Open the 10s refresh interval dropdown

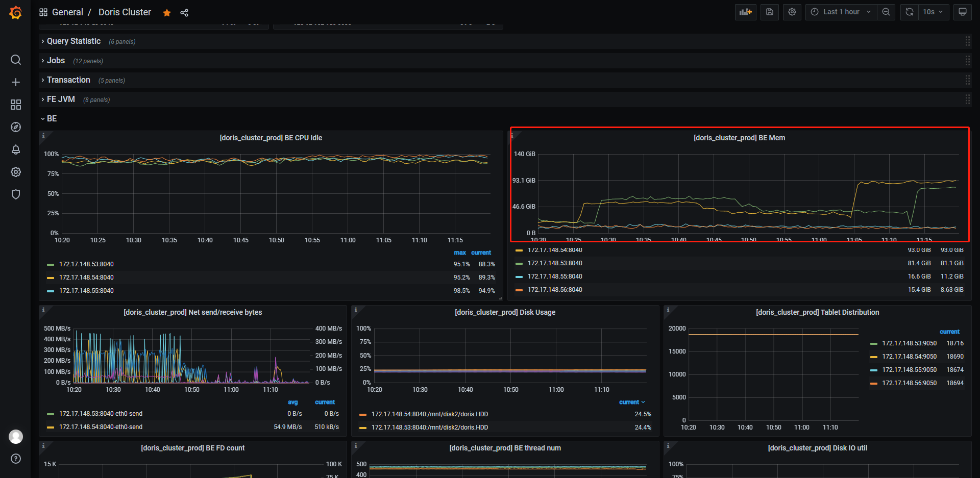934,12
